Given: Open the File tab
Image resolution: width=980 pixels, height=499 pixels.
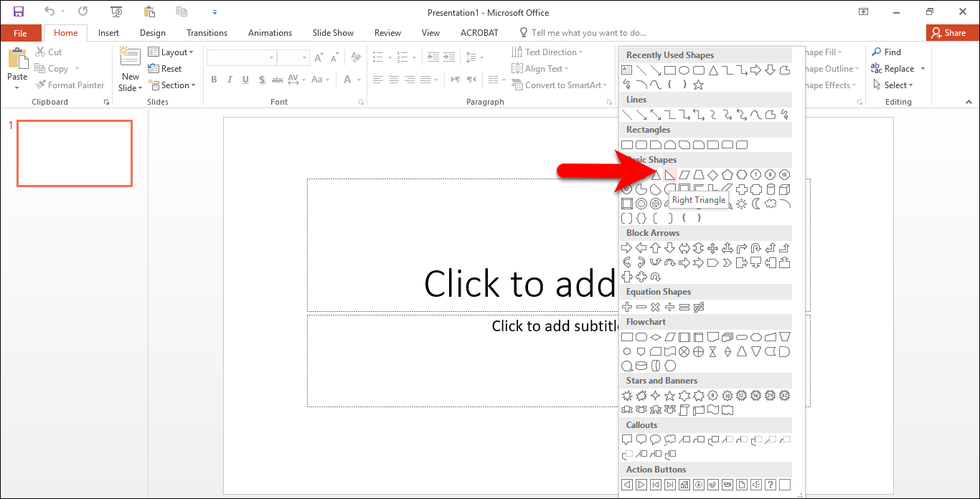Looking at the screenshot, I should [20, 33].
